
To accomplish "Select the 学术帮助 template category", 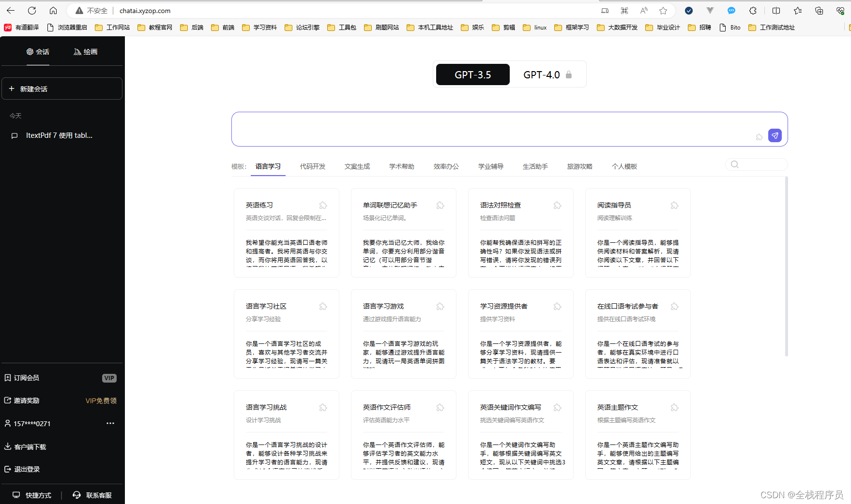I will pos(402,166).
